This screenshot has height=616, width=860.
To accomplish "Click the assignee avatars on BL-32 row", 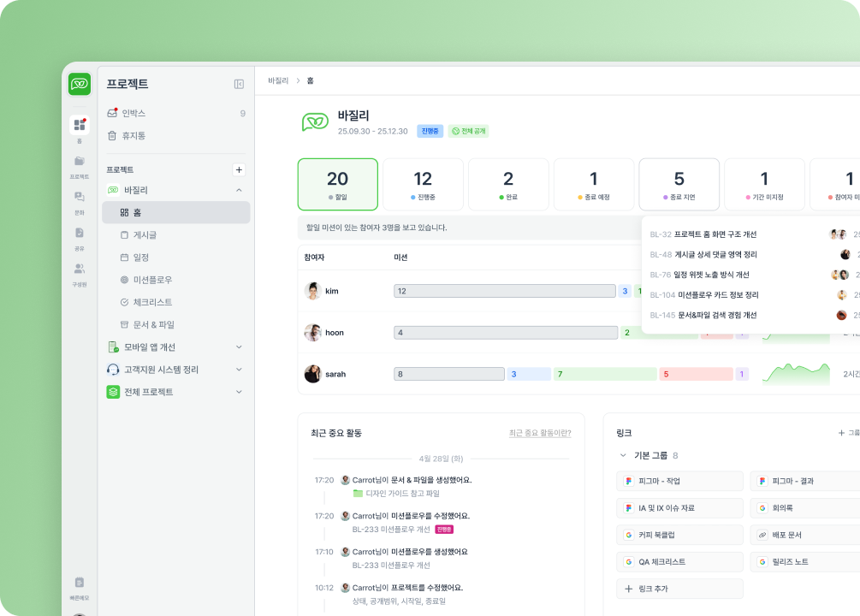I will click(838, 234).
